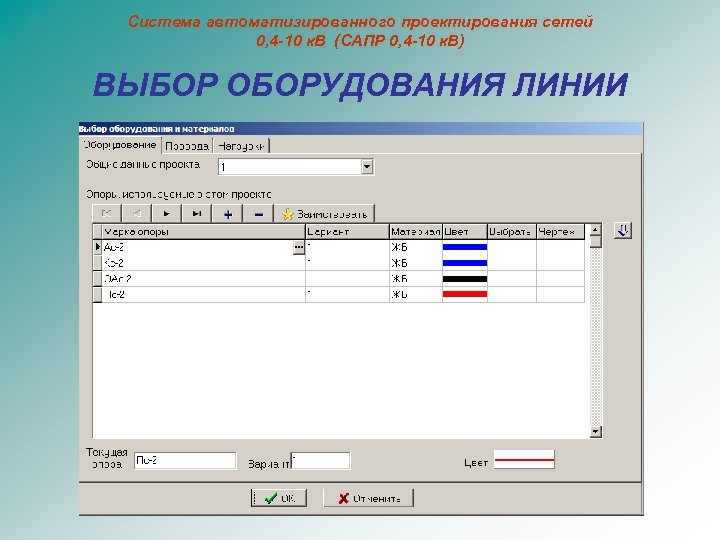Viewport: 720px width, 540px height.
Task: Select the fourth row support name cell
Action: pyautogui.click(x=204, y=294)
